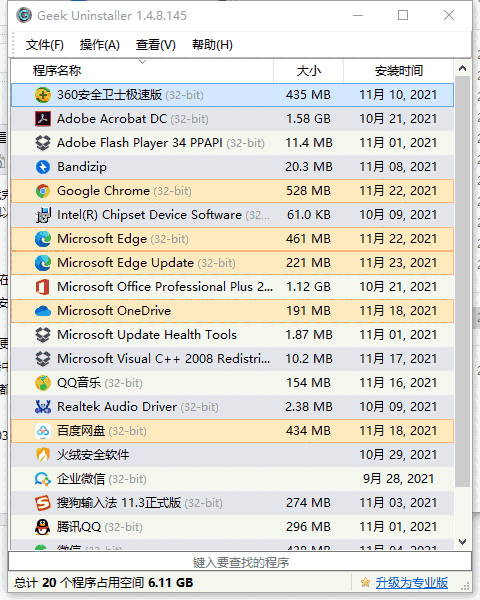The height and width of the screenshot is (600, 480).
Task: Click the scrollbar down arrow
Action: (462, 542)
